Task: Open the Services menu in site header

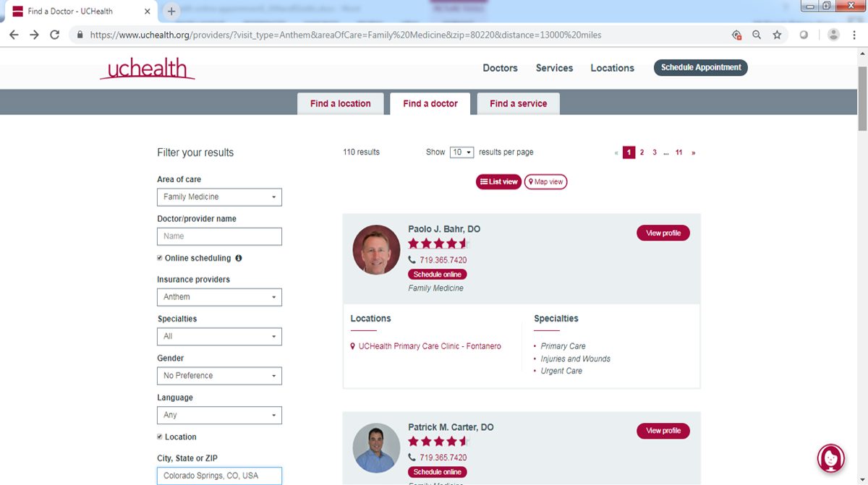Action: pyautogui.click(x=554, y=68)
